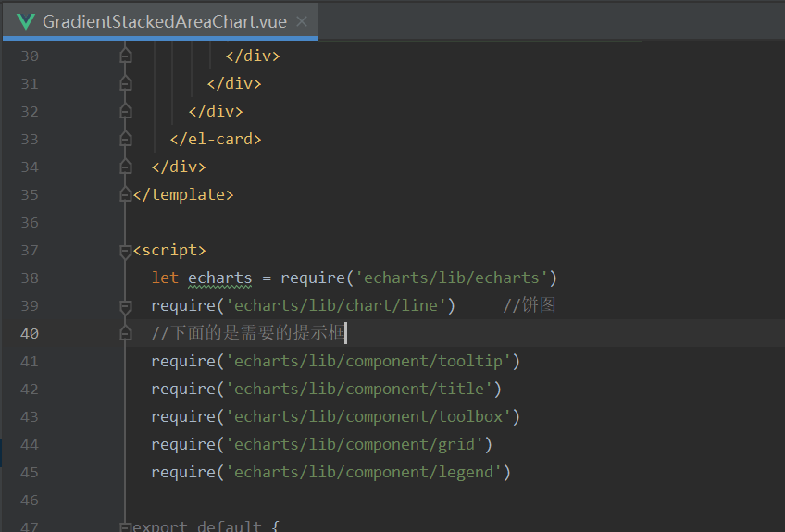The width and height of the screenshot is (785, 532).
Task: Click the Vue file icon on the tab
Action: [26, 21]
